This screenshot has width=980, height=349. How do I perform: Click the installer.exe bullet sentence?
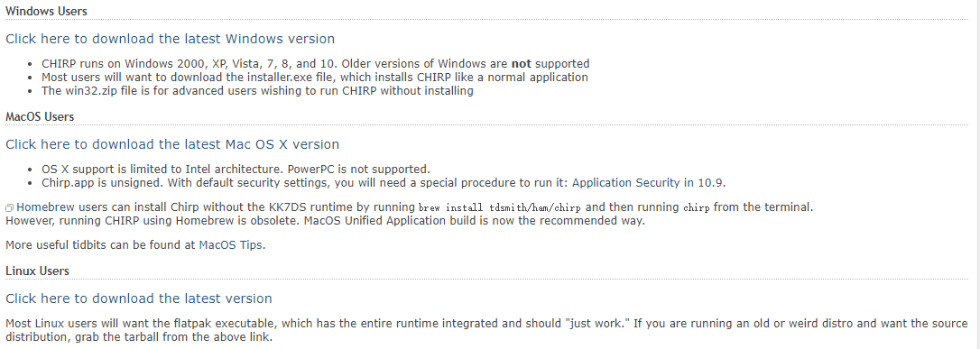click(x=315, y=78)
